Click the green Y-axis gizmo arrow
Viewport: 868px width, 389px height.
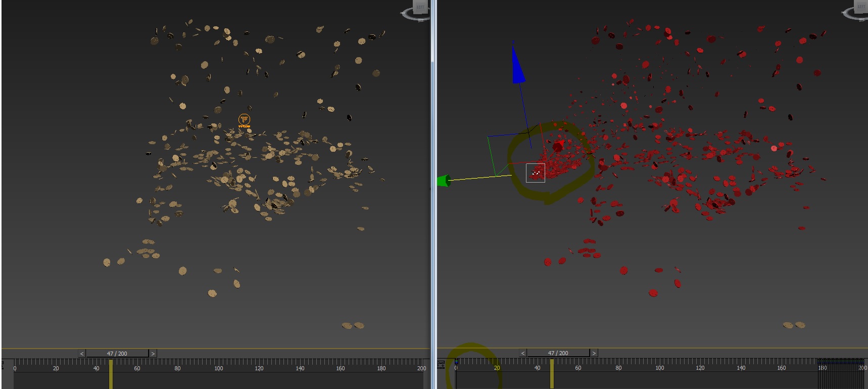pyautogui.click(x=443, y=181)
